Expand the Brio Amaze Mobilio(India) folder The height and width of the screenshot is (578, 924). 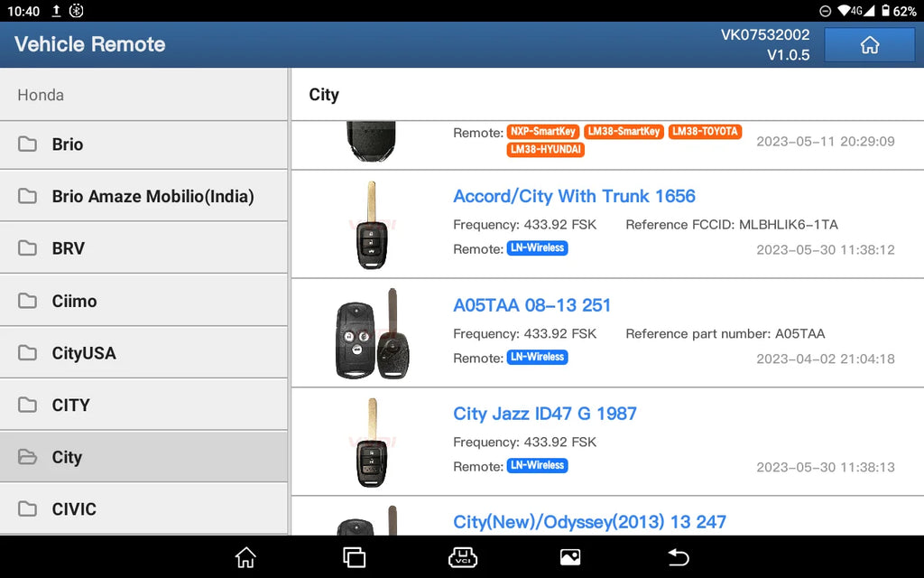pos(143,196)
